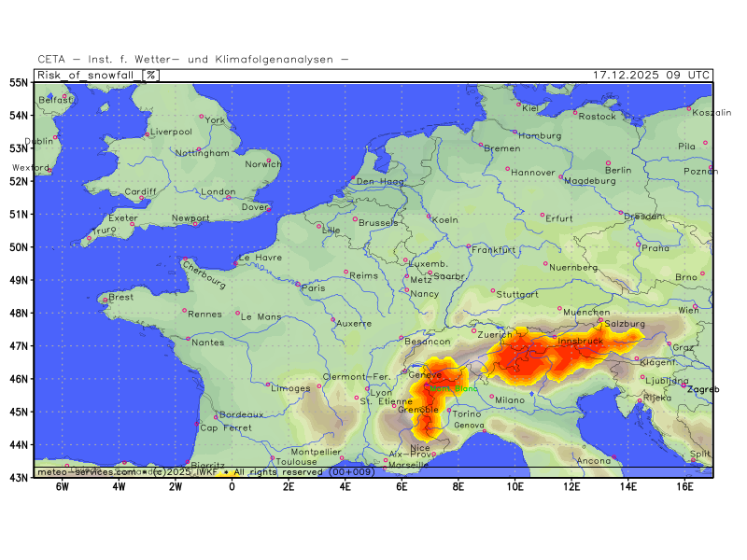
Task: Click the Zuerich city marker
Action: click(473, 330)
